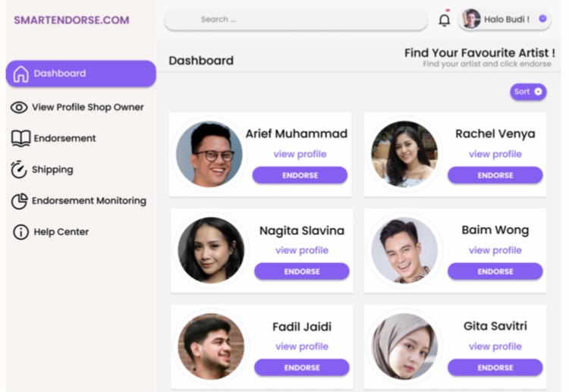
Task: Select the Shipping menu label
Action: point(52,170)
